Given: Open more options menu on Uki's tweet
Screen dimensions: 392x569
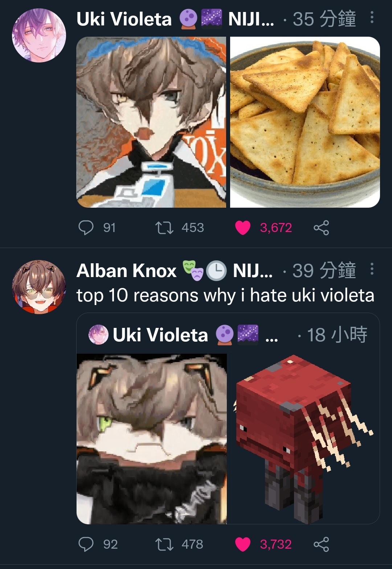Looking at the screenshot, I should pyautogui.click(x=372, y=17).
